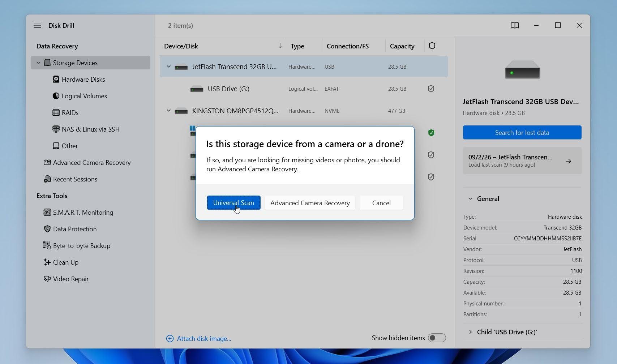Open Byte-to-byte Backup tool
This screenshot has height=364, width=617.
coord(82,245)
